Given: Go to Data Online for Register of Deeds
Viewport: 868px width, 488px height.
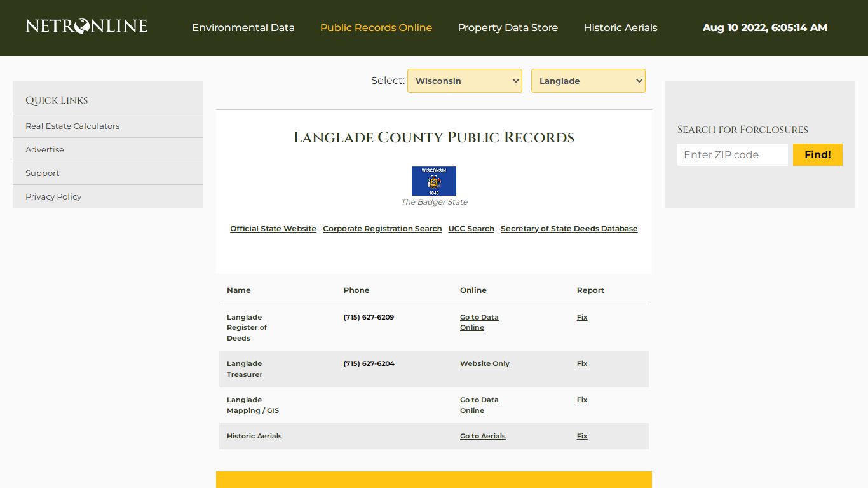Looking at the screenshot, I should coord(479,322).
